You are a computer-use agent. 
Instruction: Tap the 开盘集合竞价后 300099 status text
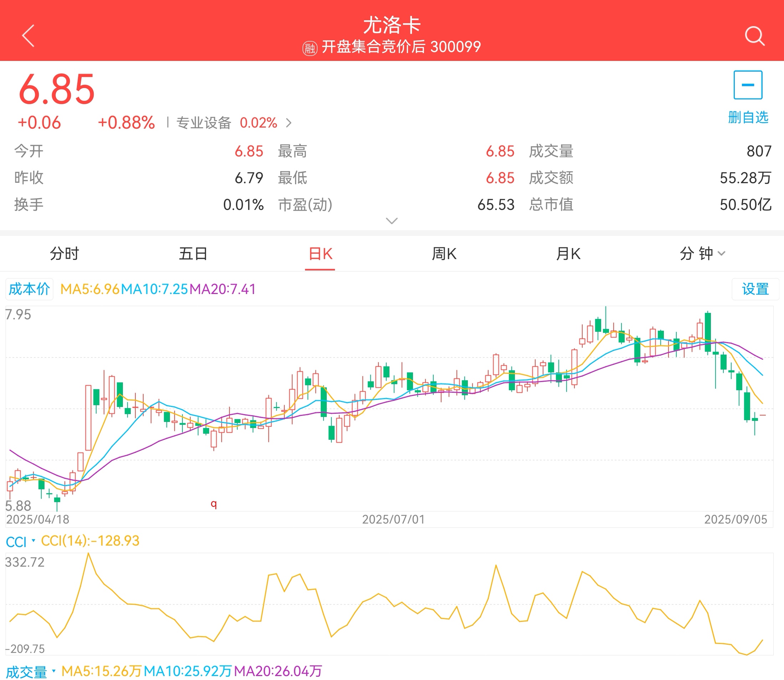[x=401, y=47]
